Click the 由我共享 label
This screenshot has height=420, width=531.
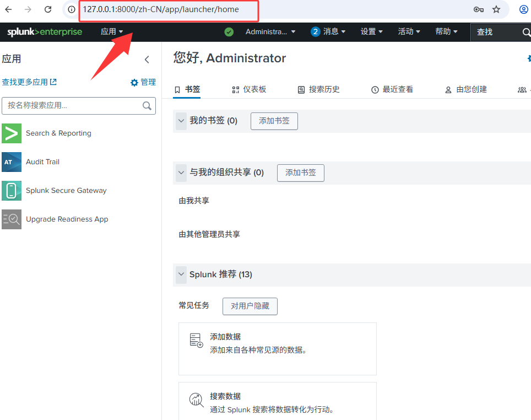[x=194, y=201]
